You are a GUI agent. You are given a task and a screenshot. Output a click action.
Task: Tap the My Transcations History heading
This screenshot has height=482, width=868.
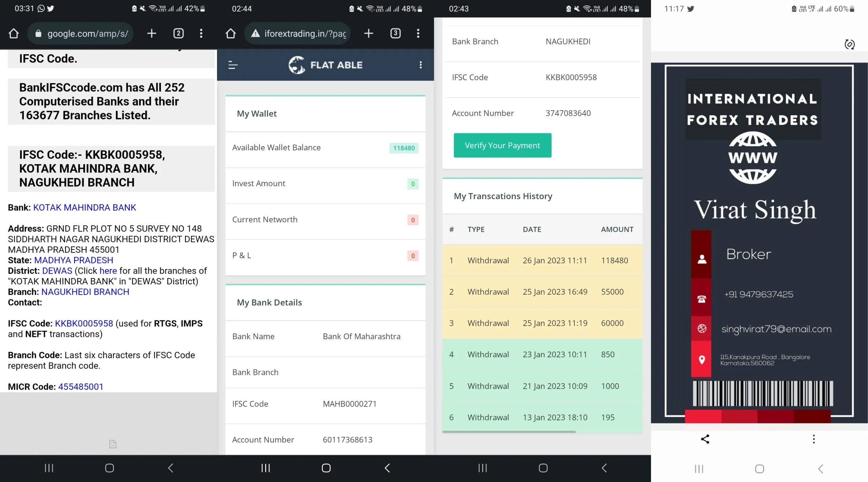(503, 196)
